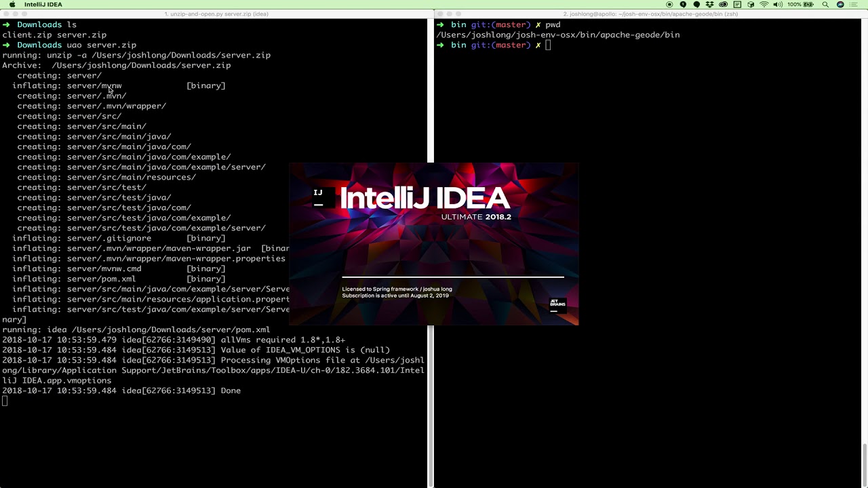Click 'inflating: server/.gitignore' line

119,239
